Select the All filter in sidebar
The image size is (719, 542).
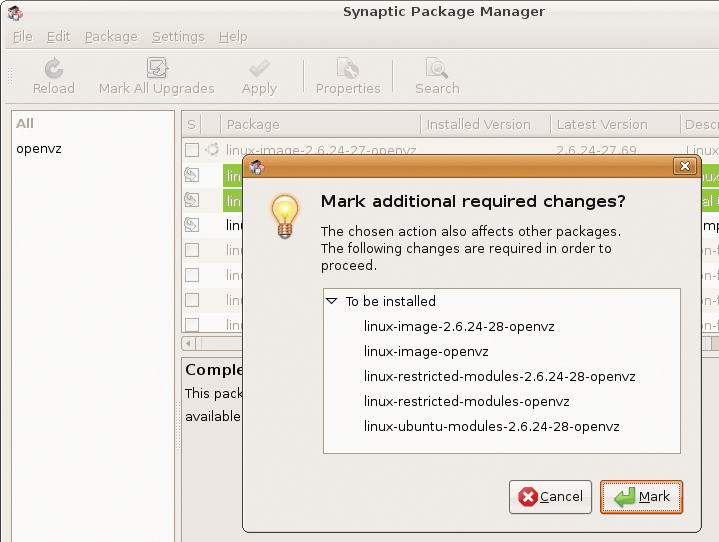pos(25,123)
